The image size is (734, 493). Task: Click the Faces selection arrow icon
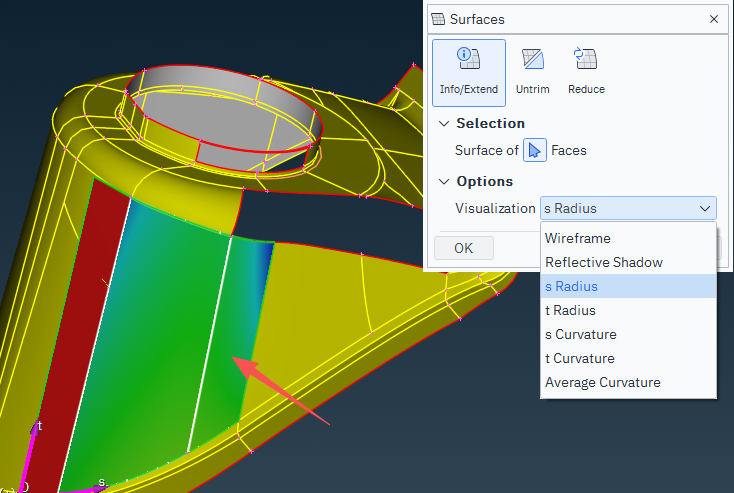click(535, 151)
